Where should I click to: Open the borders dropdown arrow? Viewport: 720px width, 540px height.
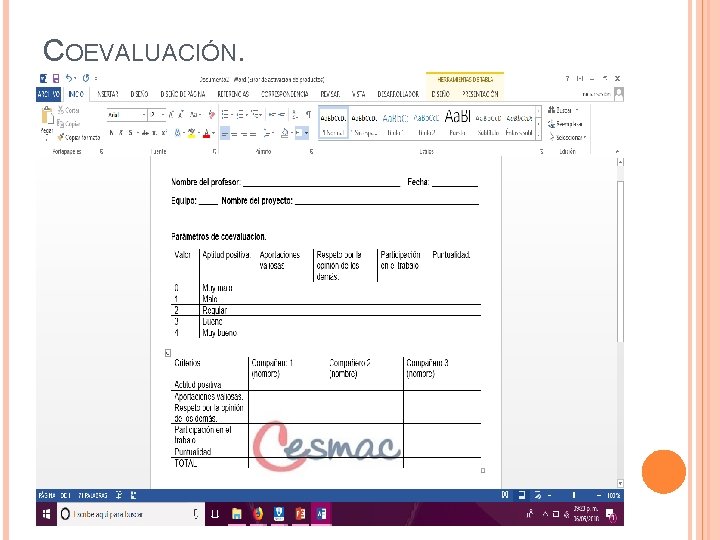coord(306,134)
